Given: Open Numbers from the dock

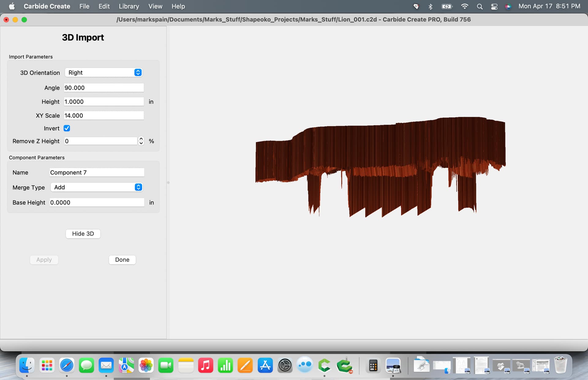Looking at the screenshot, I should click(x=225, y=365).
